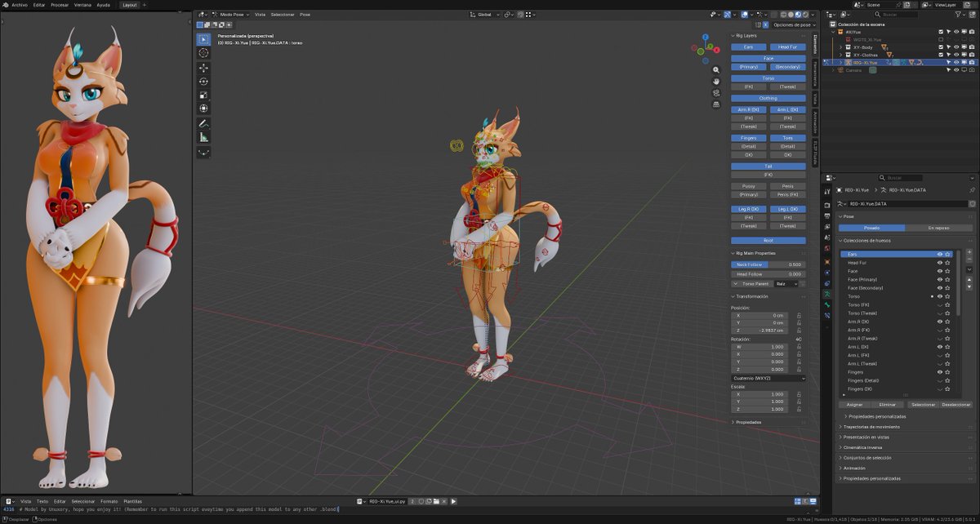Toggle camera view icon in viewport

(x=716, y=93)
